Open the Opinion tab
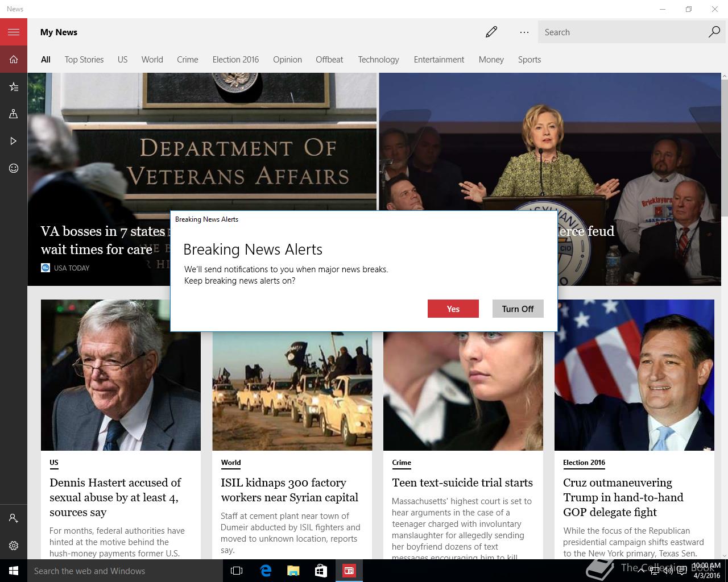This screenshot has height=582, width=728. 287,59
